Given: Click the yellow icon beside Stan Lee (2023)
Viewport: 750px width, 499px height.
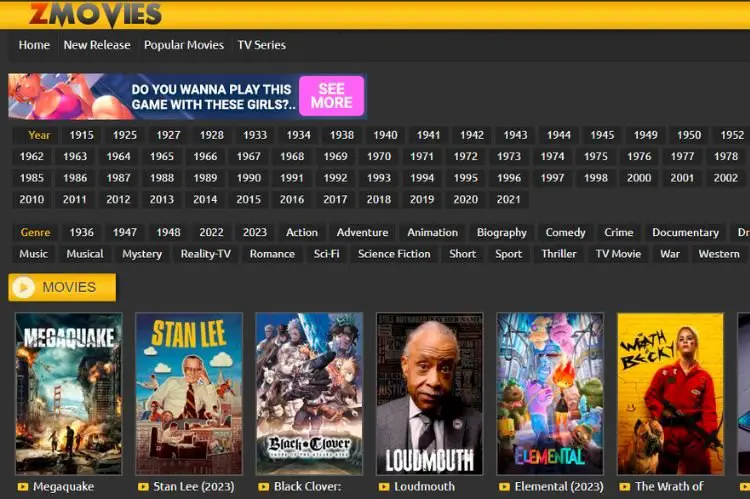Looking at the screenshot, I should click(x=143, y=487).
